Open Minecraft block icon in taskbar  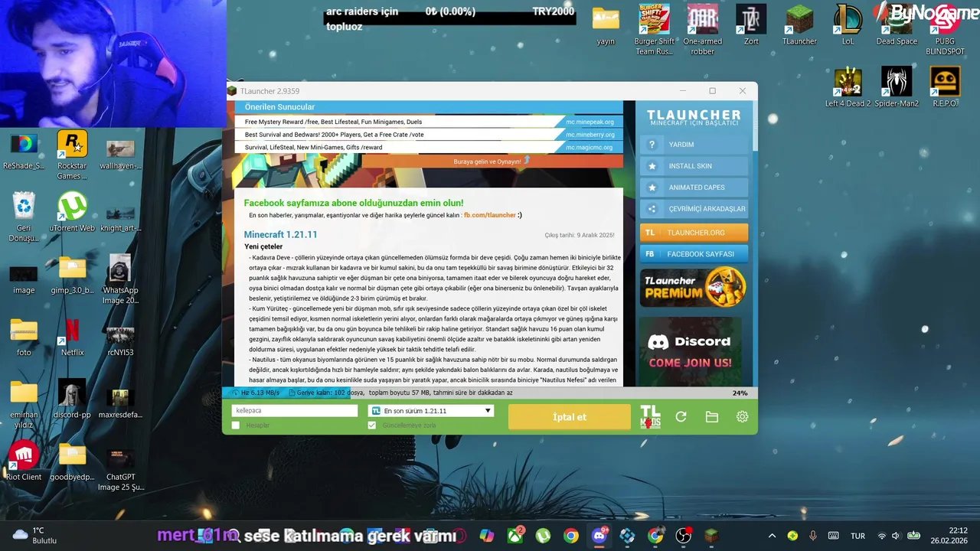pos(712,536)
